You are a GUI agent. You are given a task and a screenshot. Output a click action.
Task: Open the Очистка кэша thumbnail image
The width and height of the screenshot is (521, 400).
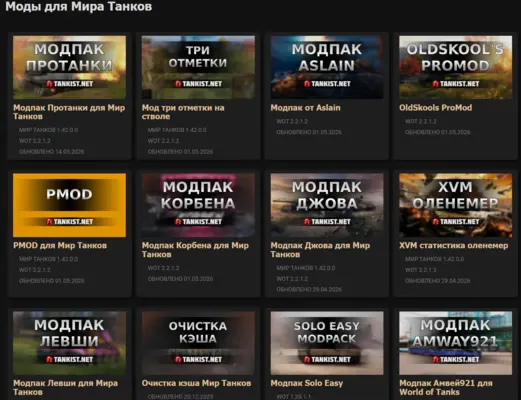198,343
